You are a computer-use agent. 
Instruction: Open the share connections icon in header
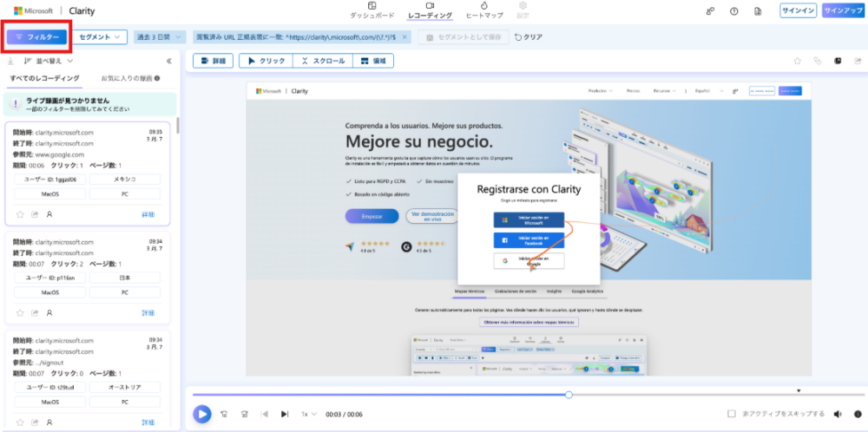pos(710,11)
